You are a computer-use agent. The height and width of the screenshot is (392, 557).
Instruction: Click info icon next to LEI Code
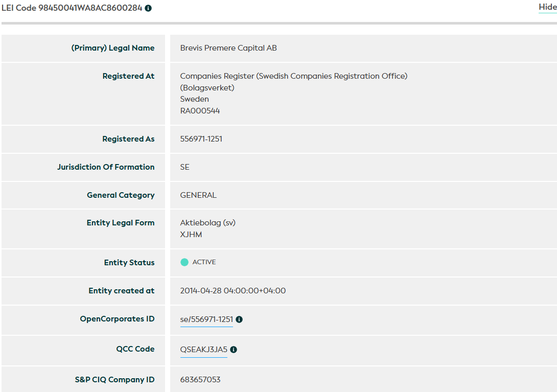click(148, 8)
